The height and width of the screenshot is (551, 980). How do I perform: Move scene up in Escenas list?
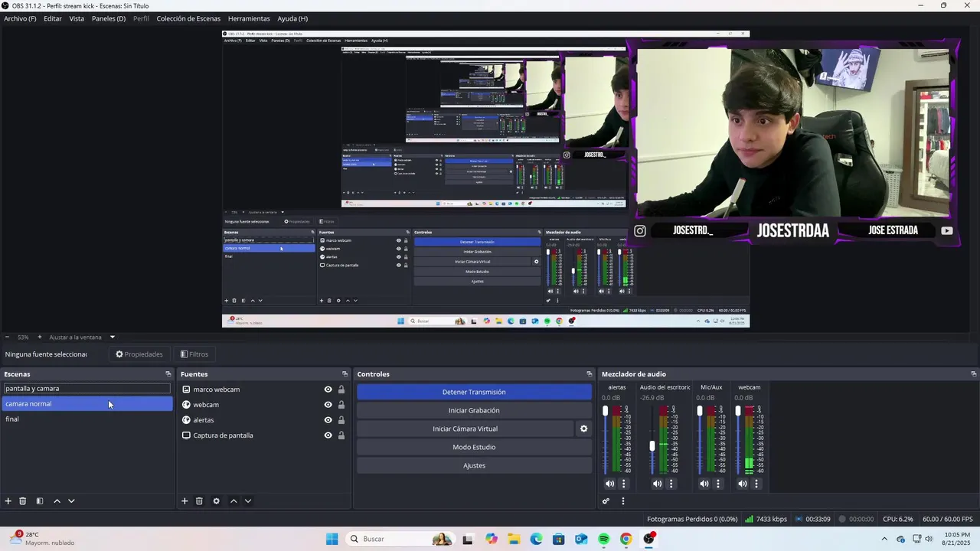pos(57,501)
